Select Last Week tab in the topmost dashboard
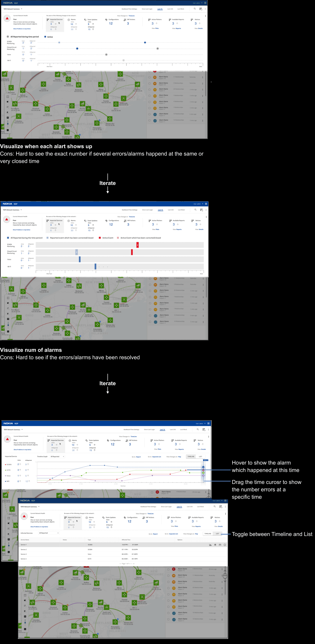 tap(181, 9)
